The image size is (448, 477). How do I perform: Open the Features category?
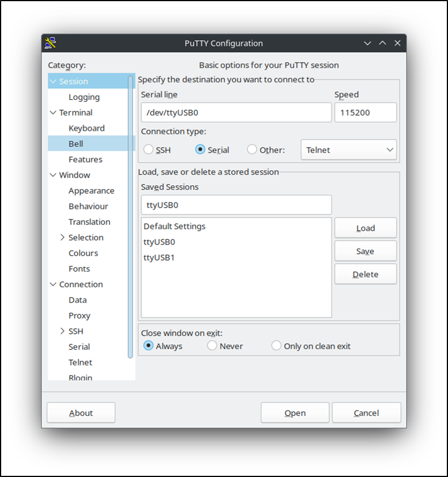click(85, 159)
